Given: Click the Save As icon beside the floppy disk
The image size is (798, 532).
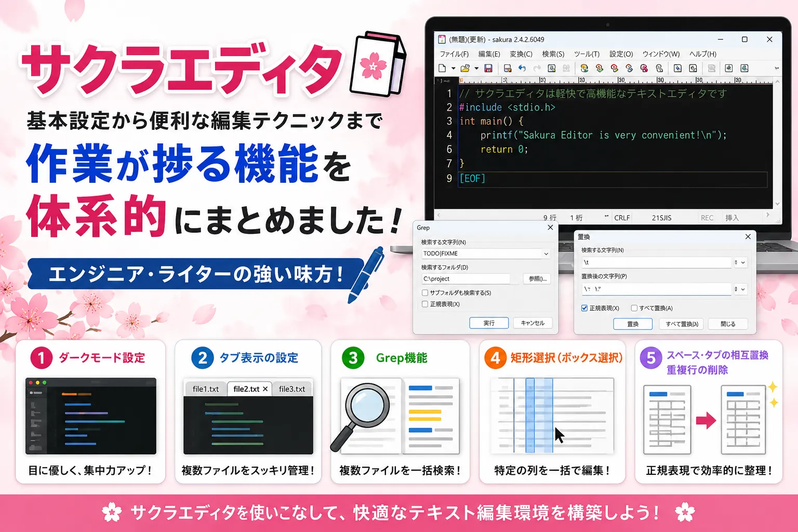Looking at the screenshot, I should tap(508, 68).
